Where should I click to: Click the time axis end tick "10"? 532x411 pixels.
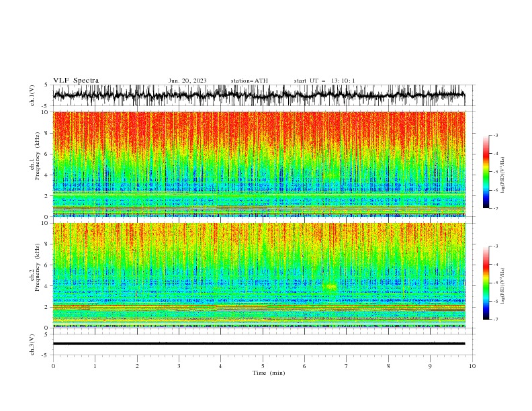(472, 366)
